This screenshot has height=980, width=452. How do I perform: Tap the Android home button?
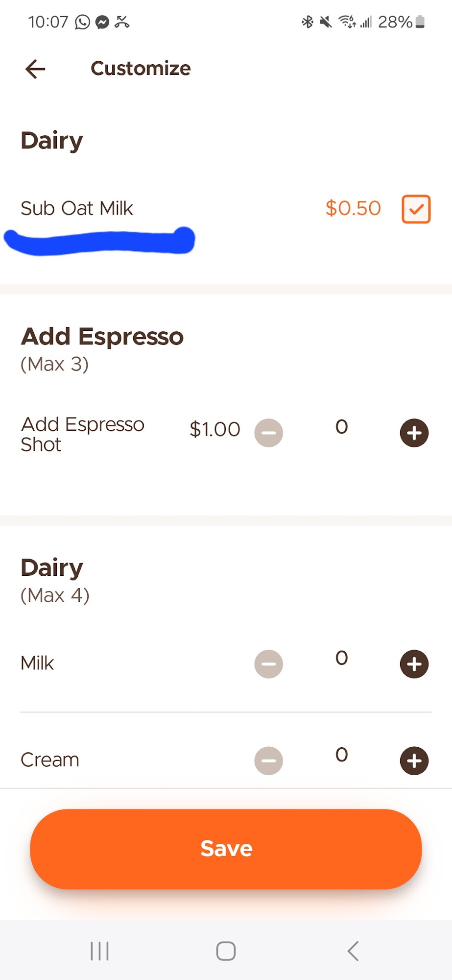tap(226, 951)
